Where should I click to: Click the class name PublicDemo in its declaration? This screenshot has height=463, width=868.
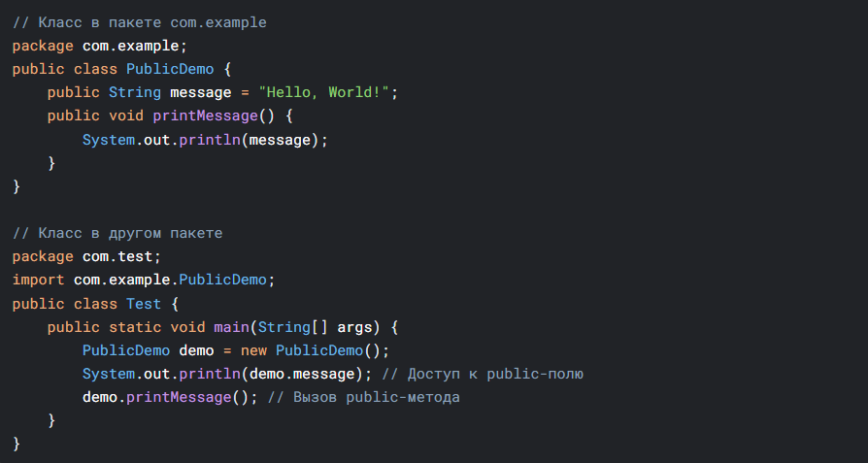tap(170, 69)
